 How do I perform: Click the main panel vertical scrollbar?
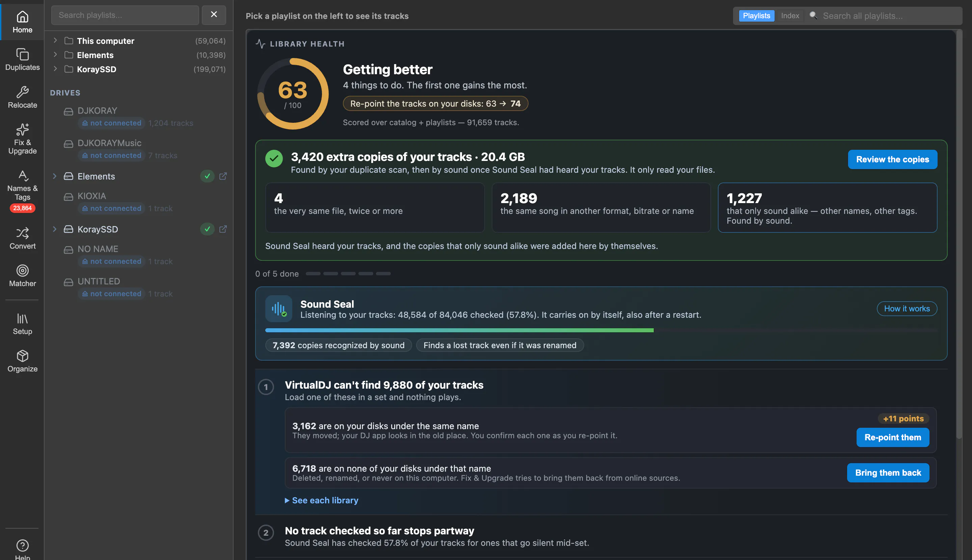click(959, 234)
